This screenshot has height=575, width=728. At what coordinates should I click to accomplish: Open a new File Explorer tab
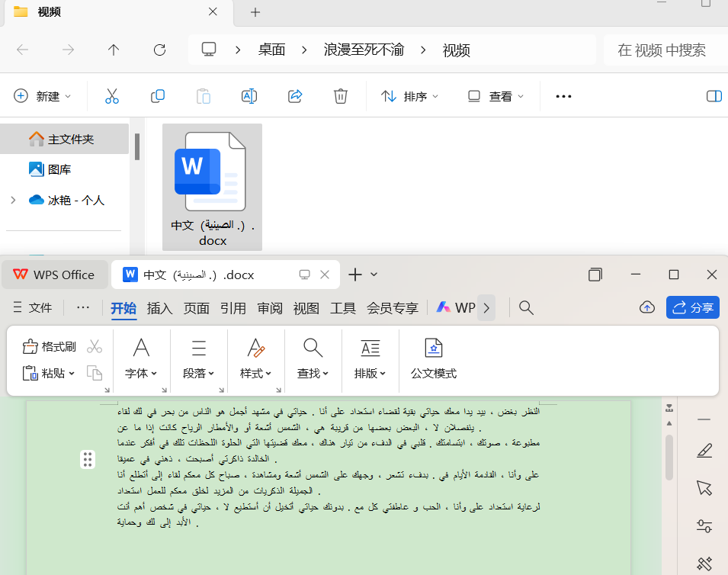255,12
